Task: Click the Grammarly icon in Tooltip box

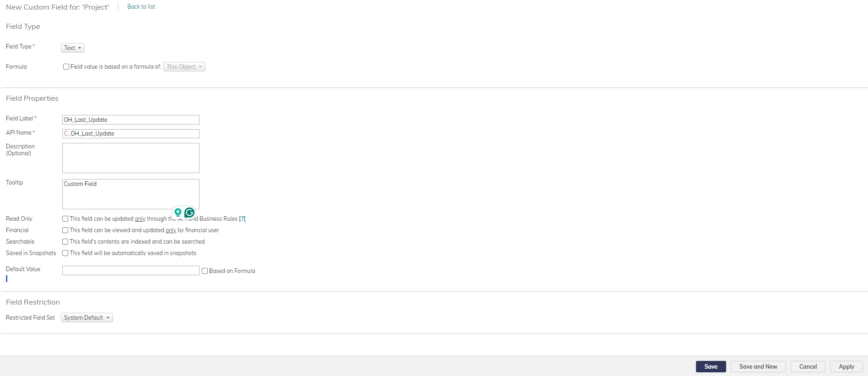Action: point(189,213)
